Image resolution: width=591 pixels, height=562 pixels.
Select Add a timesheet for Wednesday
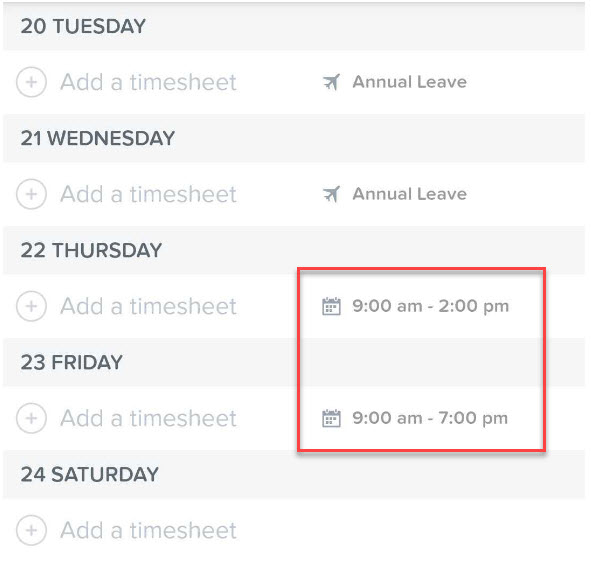[x=149, y=194]
